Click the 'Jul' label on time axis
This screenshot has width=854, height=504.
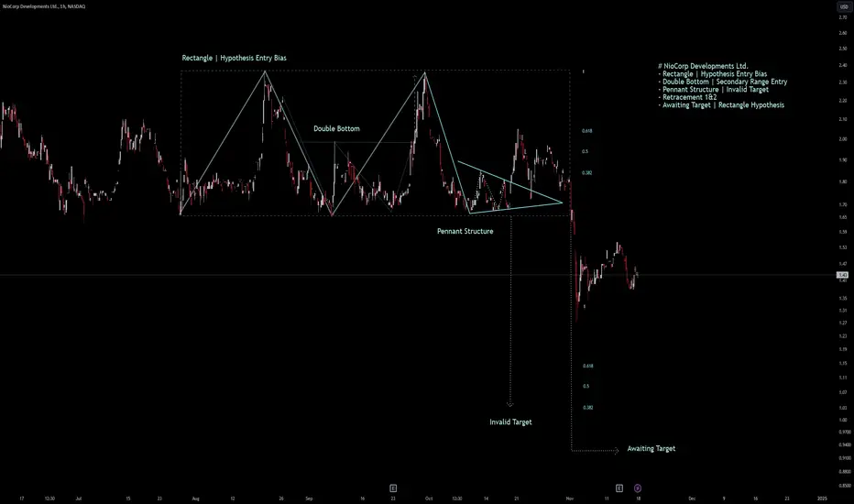click(79, 499)
